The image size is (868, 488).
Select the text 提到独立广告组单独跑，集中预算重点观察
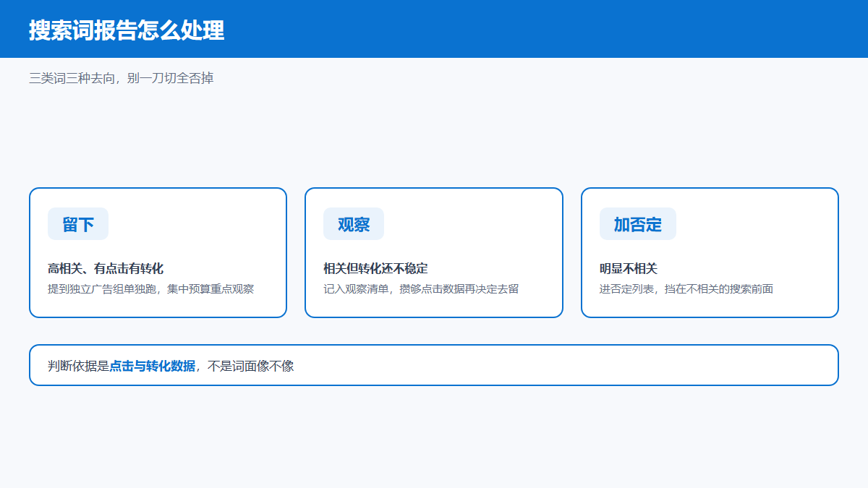(151, 289)
